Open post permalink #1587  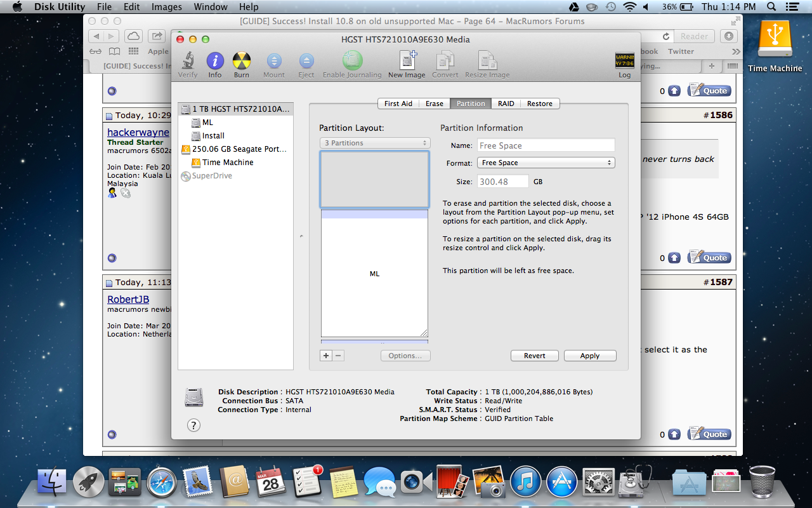[x=721, y=282]
